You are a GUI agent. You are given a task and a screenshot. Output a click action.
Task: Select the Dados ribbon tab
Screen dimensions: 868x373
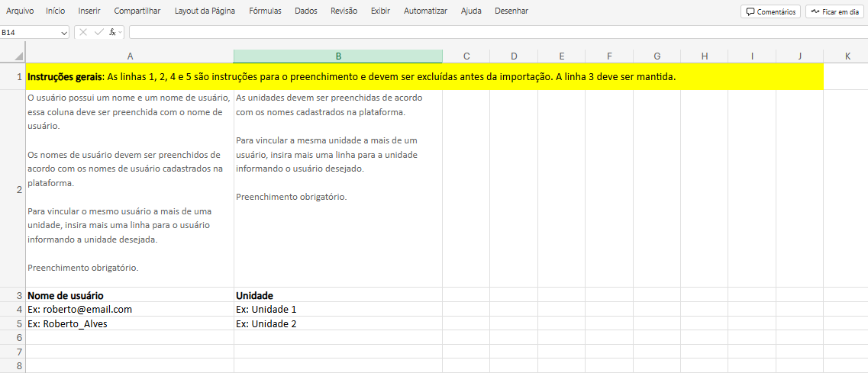[x=306, y=11]
